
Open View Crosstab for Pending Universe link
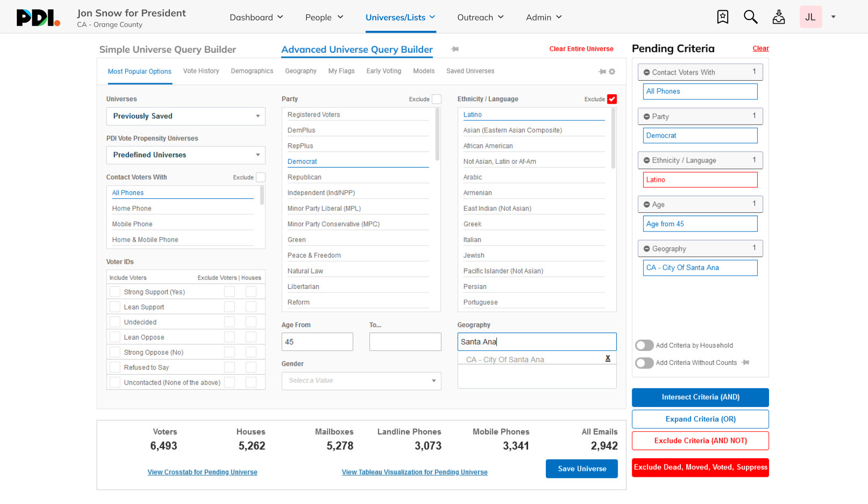pos(202,472)
